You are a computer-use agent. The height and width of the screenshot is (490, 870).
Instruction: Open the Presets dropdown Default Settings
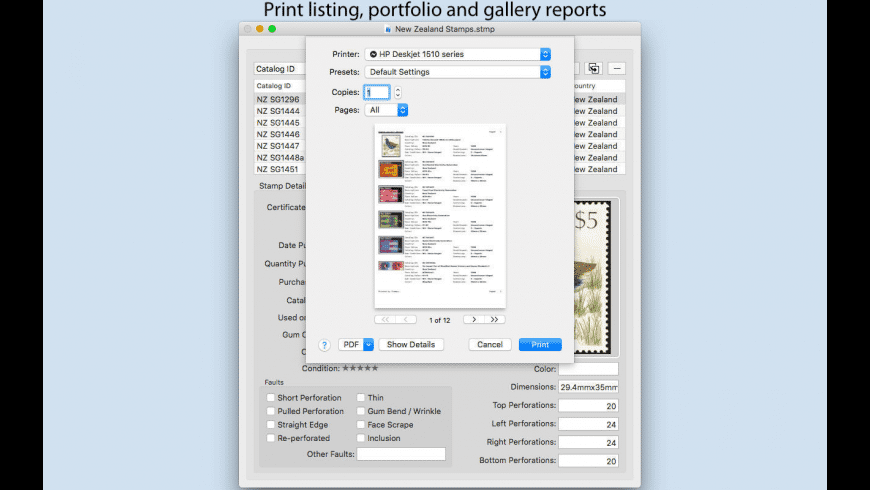(457, 72)
